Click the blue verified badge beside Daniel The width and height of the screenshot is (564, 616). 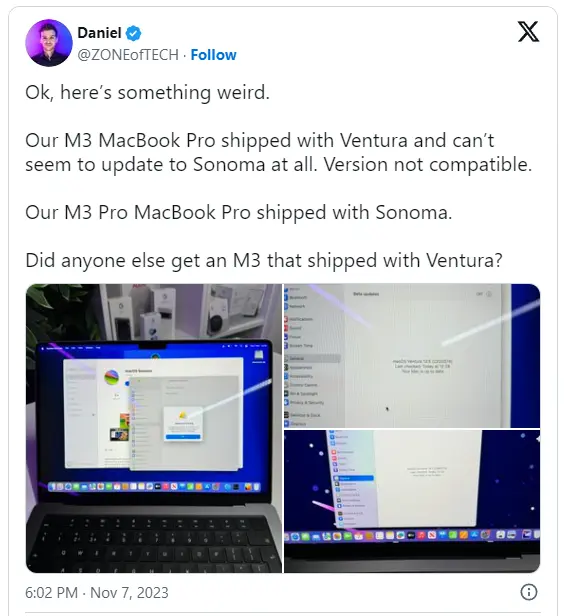(133, 33)
